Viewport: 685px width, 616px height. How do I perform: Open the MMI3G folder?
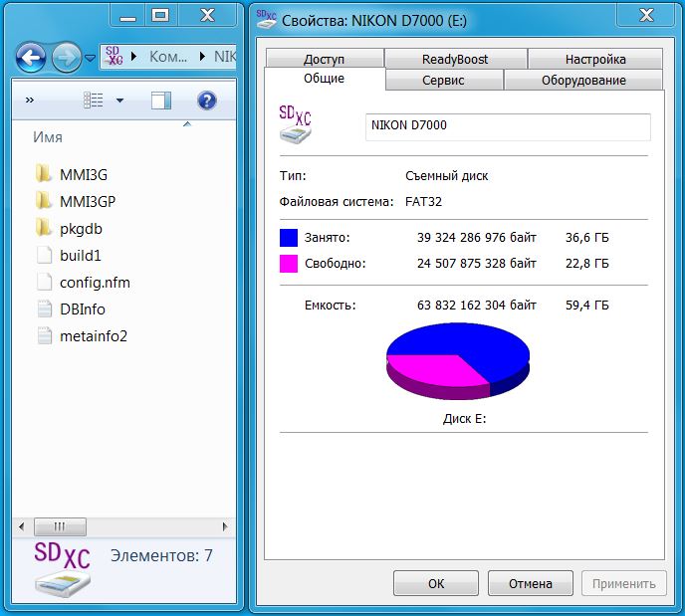pos(83,174)
